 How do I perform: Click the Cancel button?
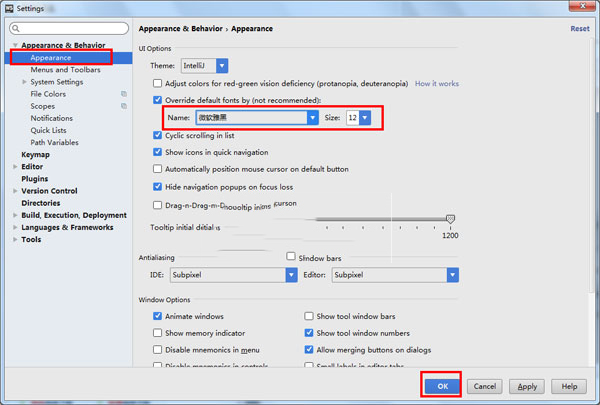point(484,386)
